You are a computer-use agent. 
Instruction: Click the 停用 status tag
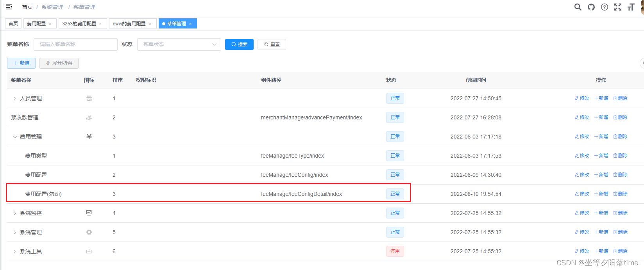pyautogui.click(x=395, y=251)
